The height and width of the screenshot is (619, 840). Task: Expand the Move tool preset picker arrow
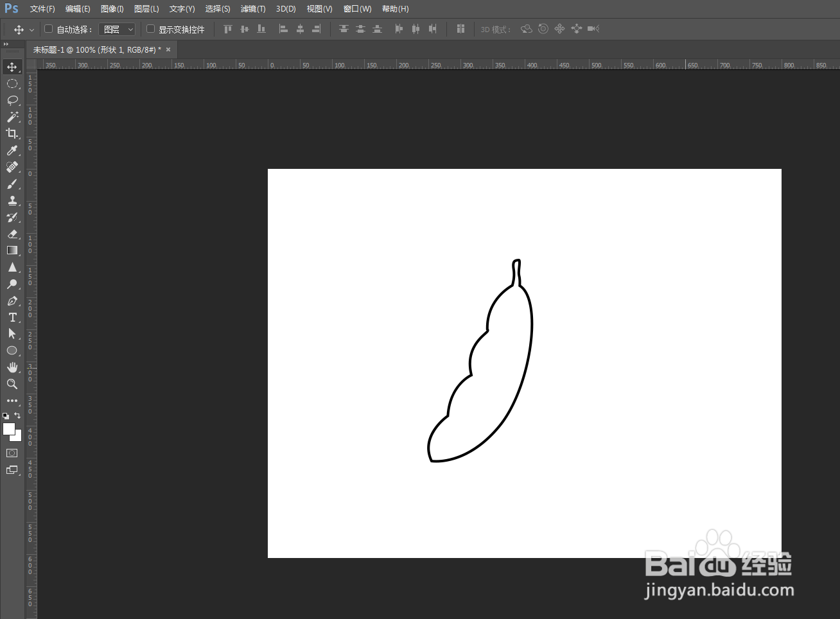31,30
